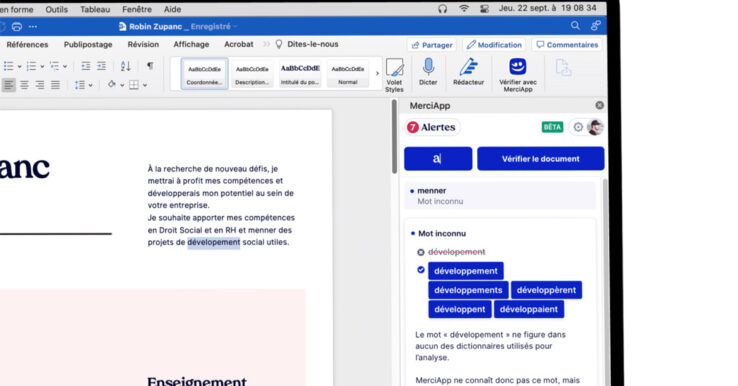Click the search magnifier in title bar
The image size is (738, 386).
(x=575, y=26)
